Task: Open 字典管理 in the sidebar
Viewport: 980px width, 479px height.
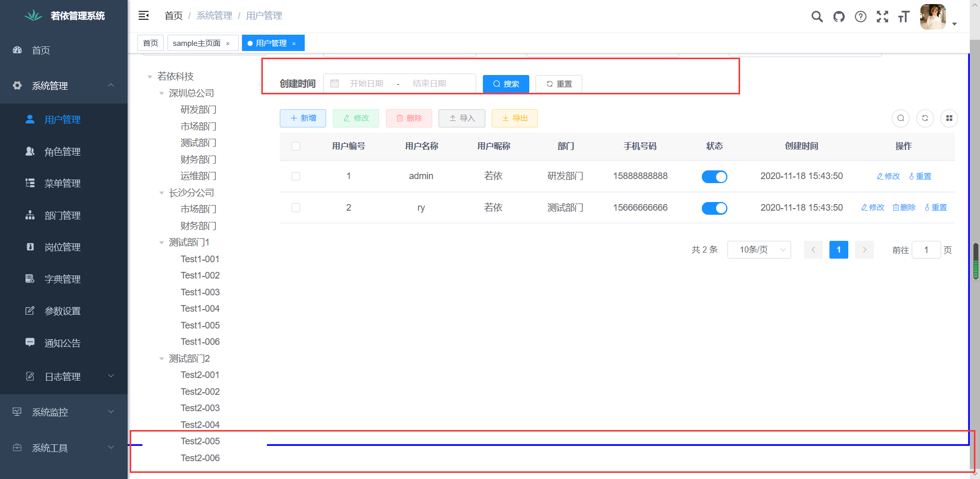Action: [x=64, y=279]
